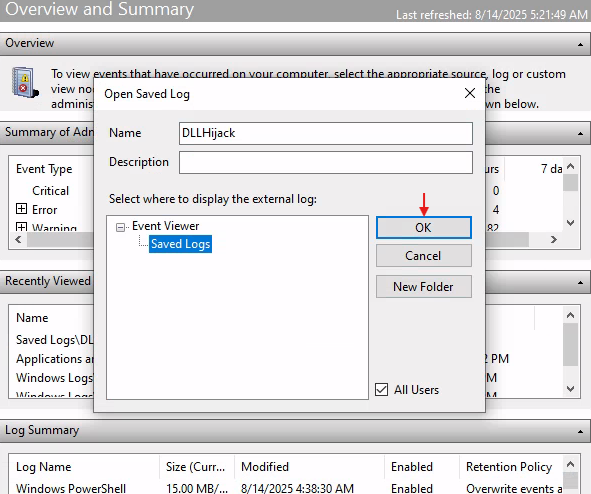Click the Cancel button

click(x=424, y=256)
